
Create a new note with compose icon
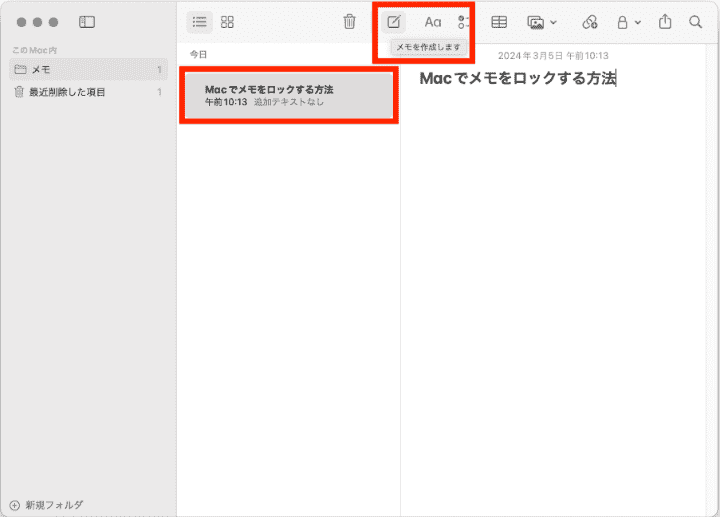394,22
